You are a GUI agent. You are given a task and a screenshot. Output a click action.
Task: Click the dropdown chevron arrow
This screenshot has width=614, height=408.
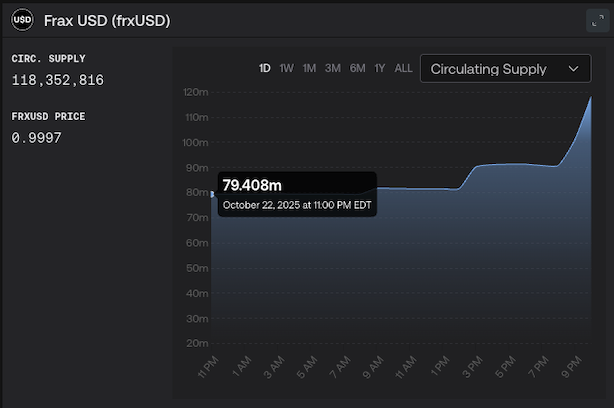573,69
